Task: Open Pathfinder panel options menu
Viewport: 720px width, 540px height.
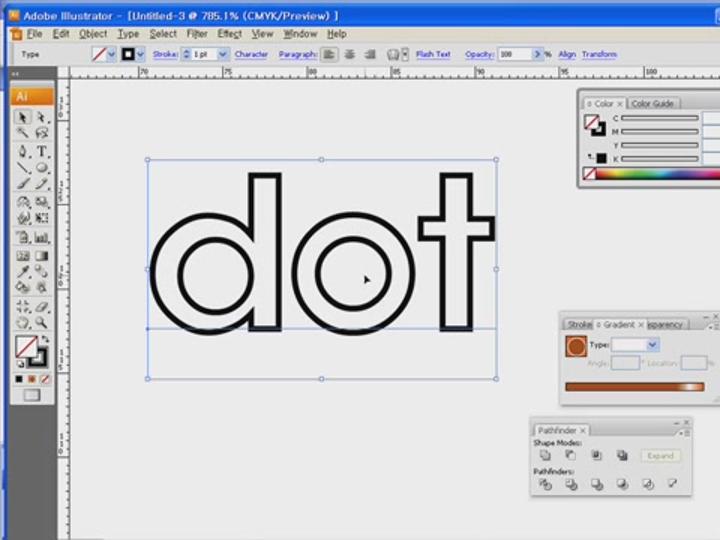Action: coord(684,433)
